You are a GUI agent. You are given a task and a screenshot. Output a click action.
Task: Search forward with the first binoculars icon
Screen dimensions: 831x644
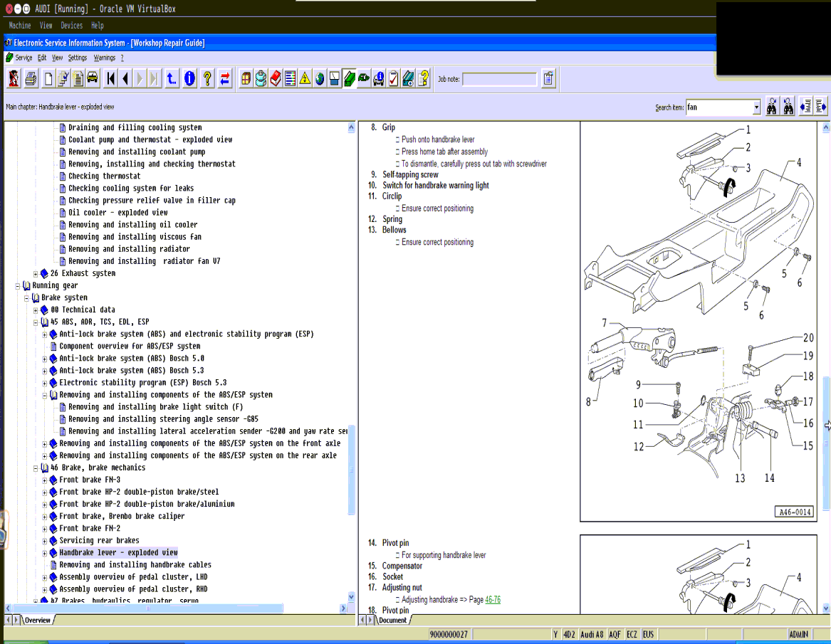pos(772,107)
